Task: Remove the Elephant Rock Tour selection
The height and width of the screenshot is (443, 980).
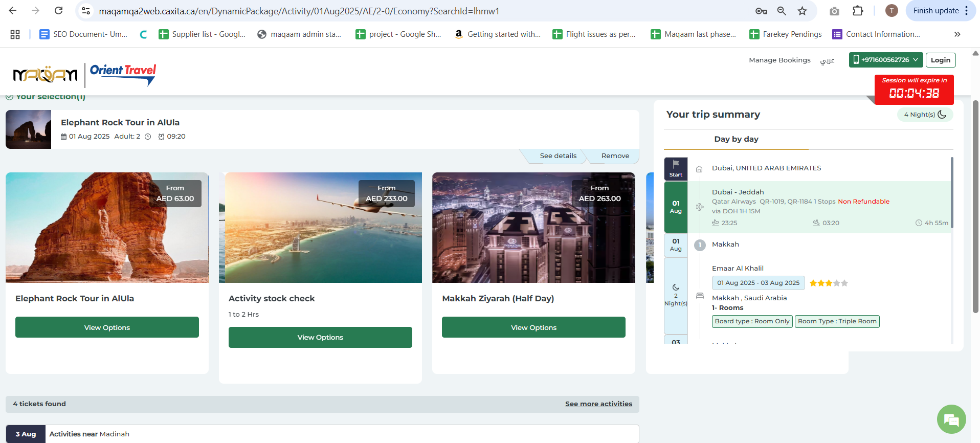Action: (x=615, y=156)
